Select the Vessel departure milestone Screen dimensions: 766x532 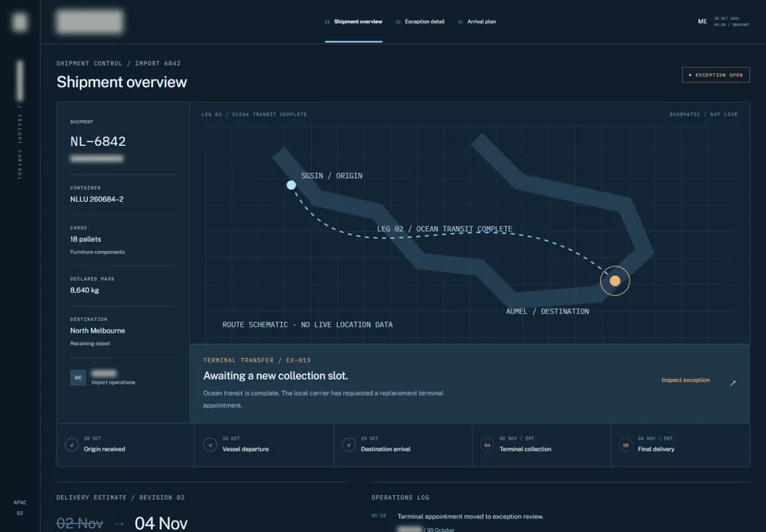(264, 445)
